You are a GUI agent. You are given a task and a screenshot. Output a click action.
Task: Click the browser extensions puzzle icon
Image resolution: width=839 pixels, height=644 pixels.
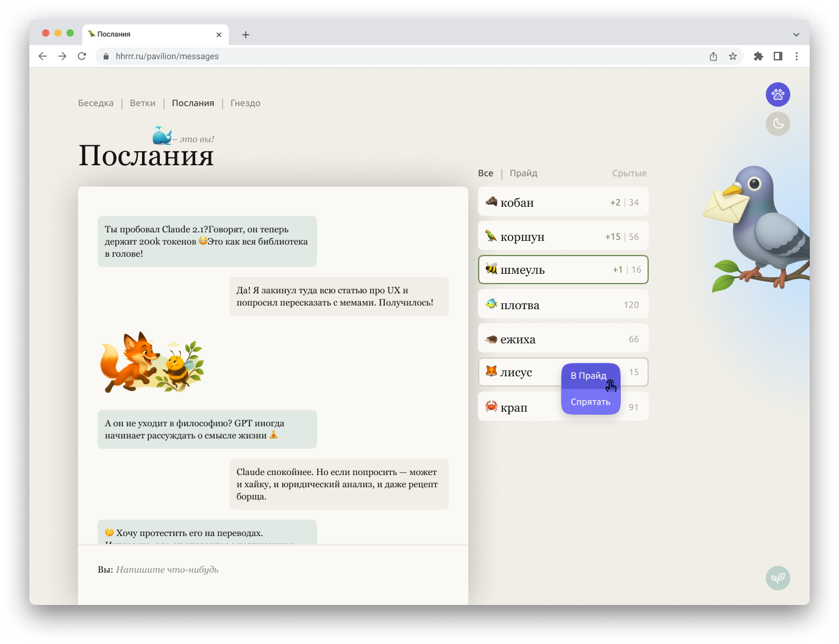tap(758, 56)
